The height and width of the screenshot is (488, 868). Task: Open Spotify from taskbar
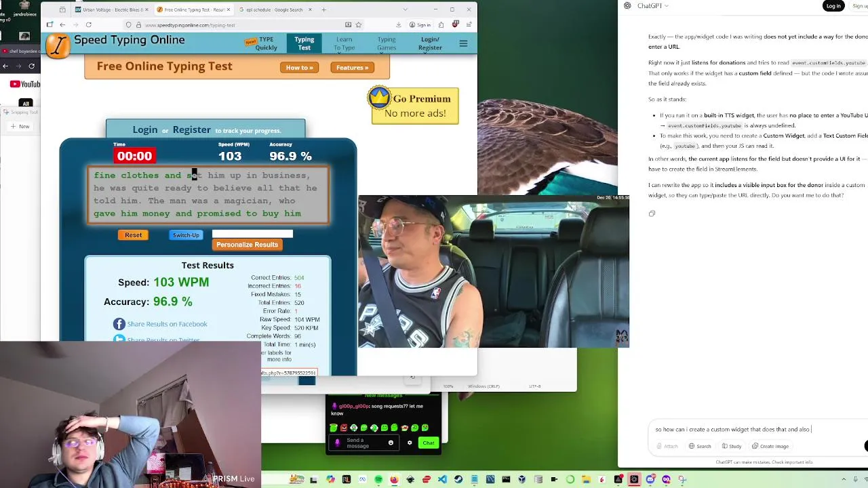378,479
